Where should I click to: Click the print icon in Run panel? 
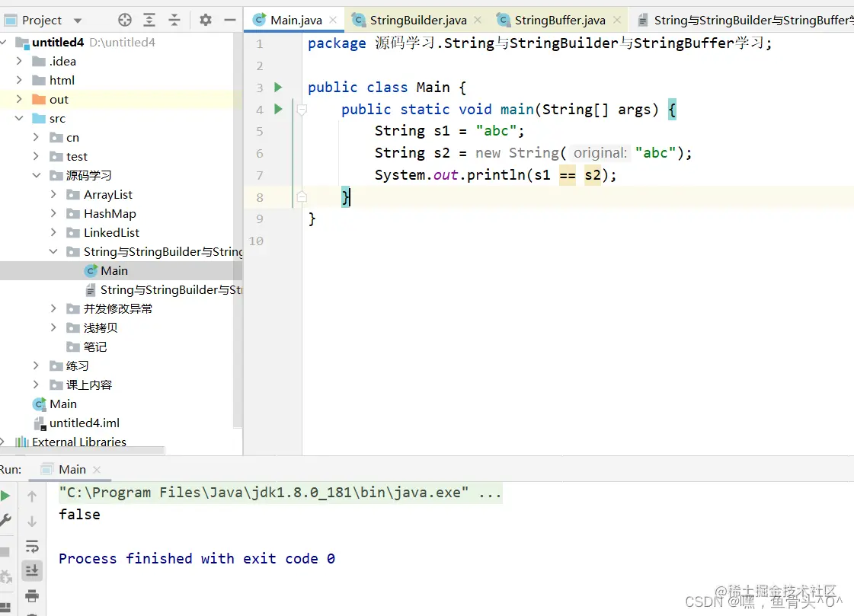pos(32,595)
